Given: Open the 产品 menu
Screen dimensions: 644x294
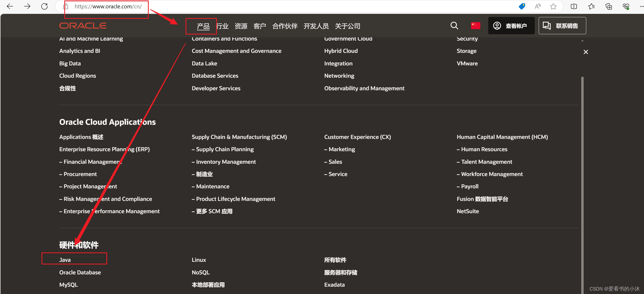Looking at the screenshot, I should click(x=203, y=26).
